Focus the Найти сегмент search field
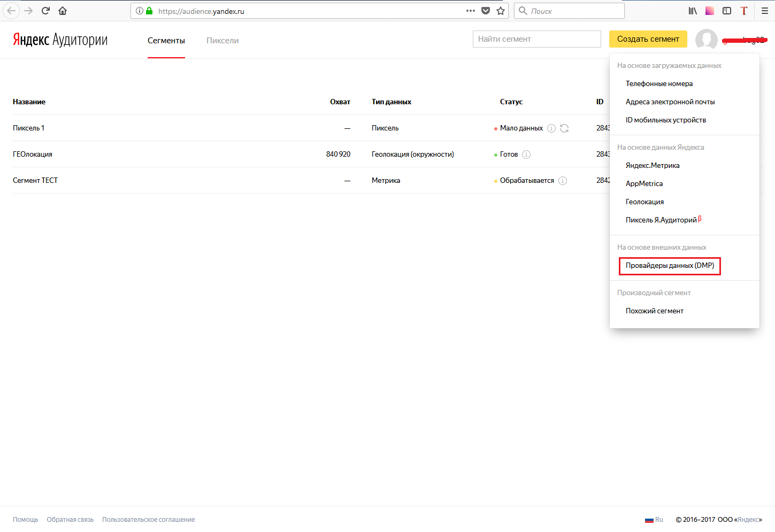775x532 pixels. (x=537, y=39)
